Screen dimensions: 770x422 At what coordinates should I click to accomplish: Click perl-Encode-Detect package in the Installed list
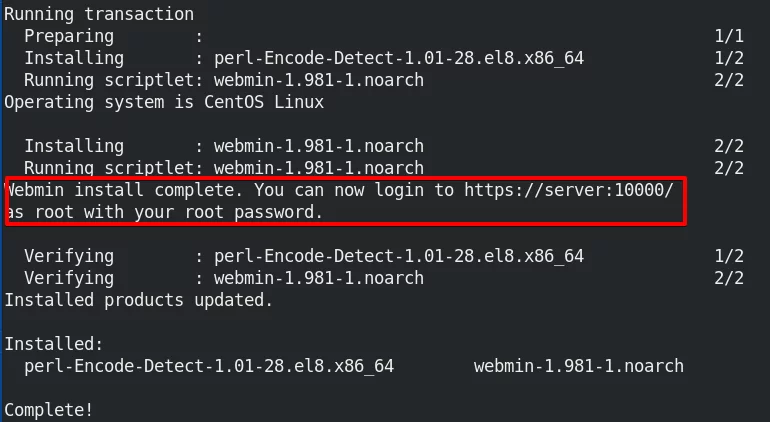[209, 366]
